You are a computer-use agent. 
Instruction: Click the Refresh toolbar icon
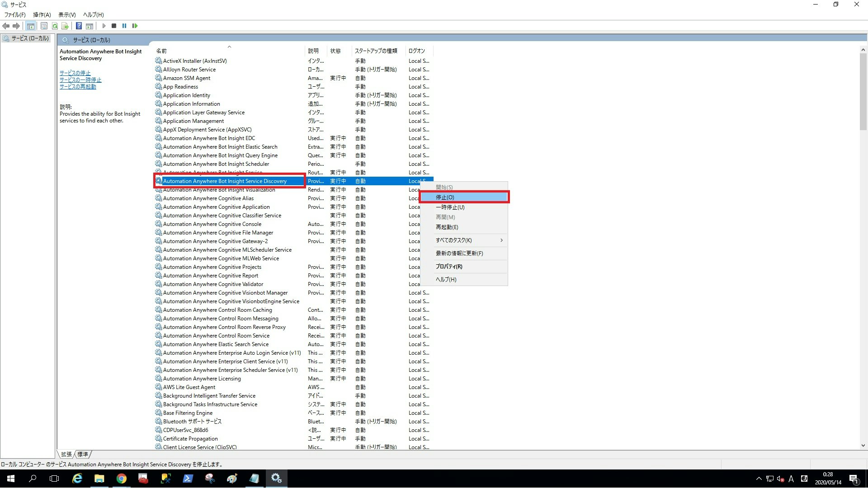tap(55, 26)
